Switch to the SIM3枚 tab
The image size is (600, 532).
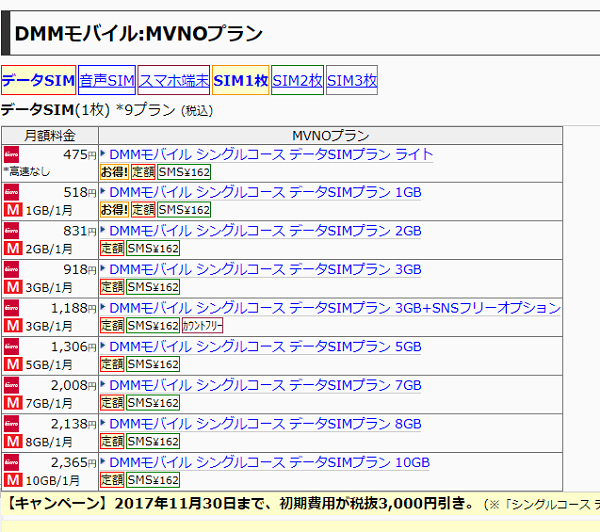[352, 80]
